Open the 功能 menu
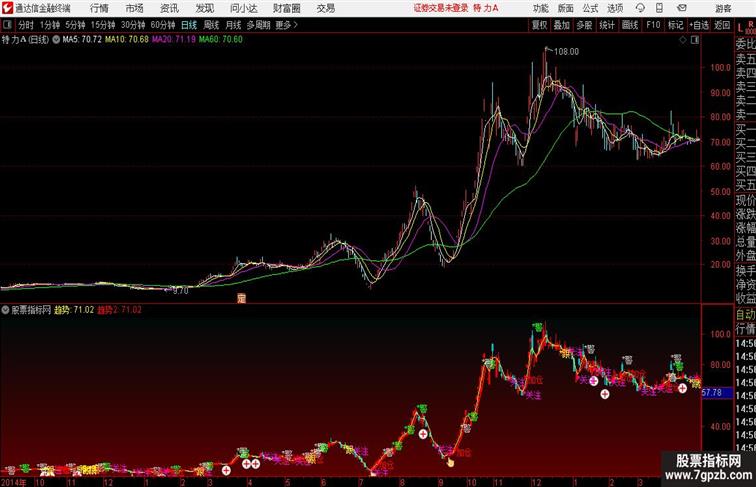756x487 pixels. [540, 8]
